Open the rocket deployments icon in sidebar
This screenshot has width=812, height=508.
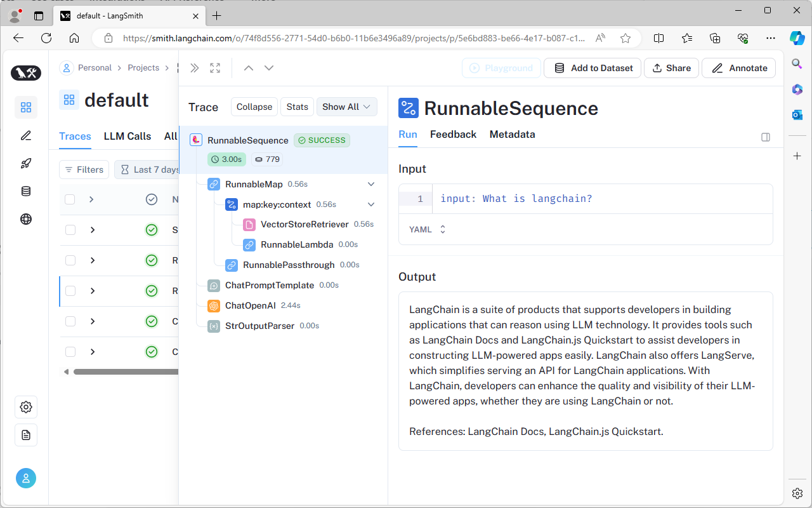point(26,163)
